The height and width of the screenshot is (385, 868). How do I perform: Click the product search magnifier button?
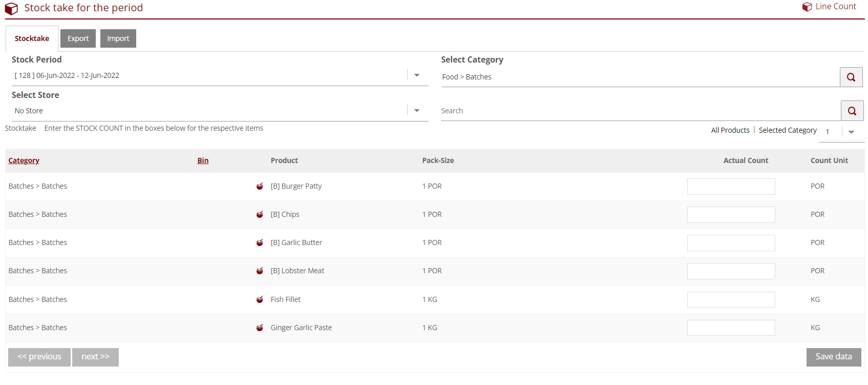(x=852, y=111)
